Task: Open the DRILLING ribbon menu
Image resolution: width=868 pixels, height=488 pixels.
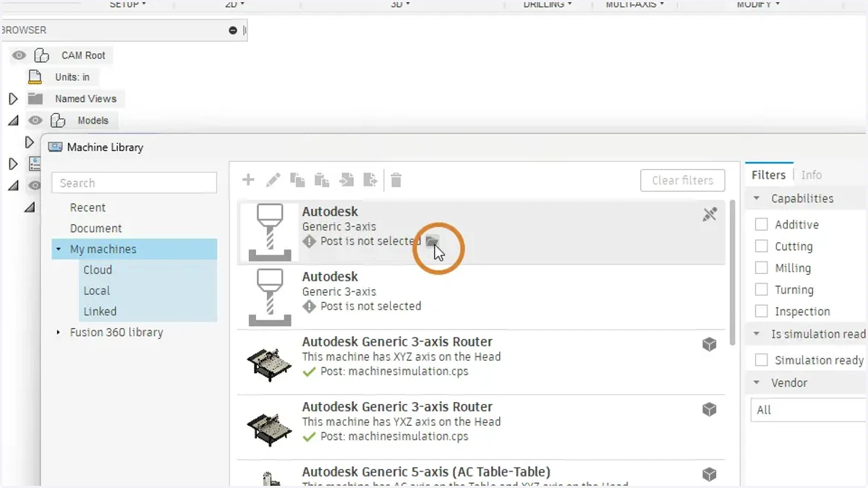Action: coord(548,4)
